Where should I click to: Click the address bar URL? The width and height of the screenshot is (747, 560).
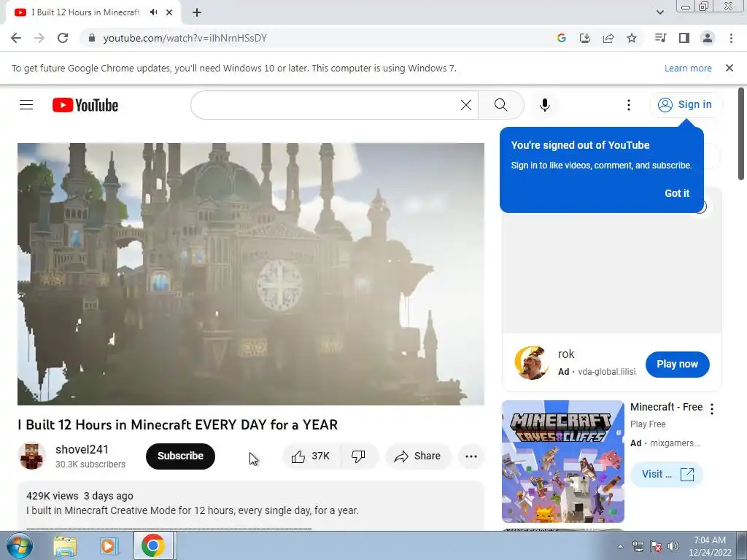point(185,38)
